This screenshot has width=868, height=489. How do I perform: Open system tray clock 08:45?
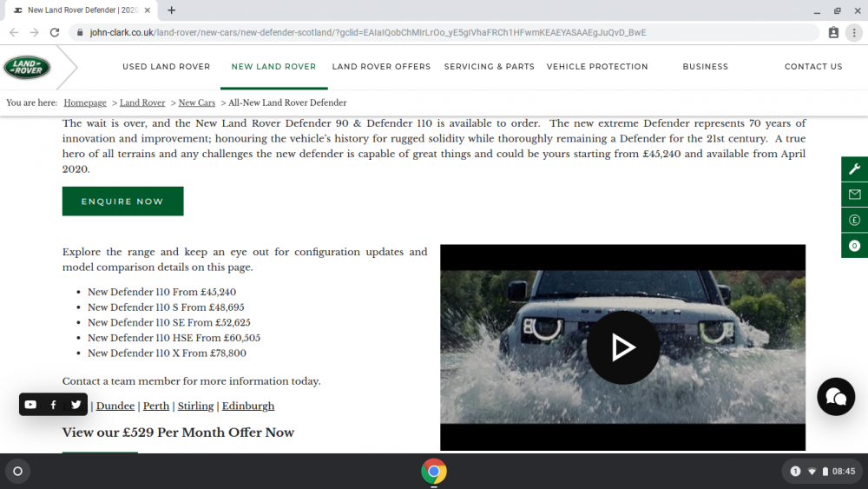pos(844,472)
